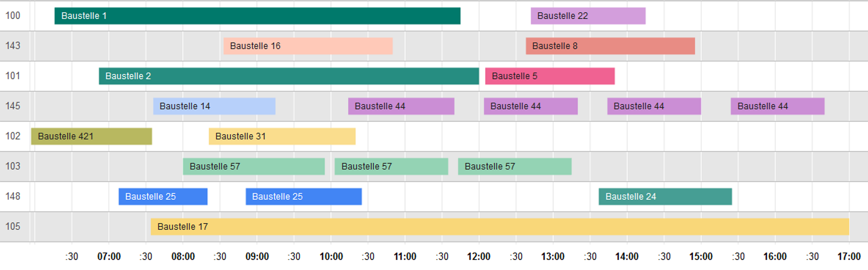Select resource row label 102
868x270 pixels.
13,136
